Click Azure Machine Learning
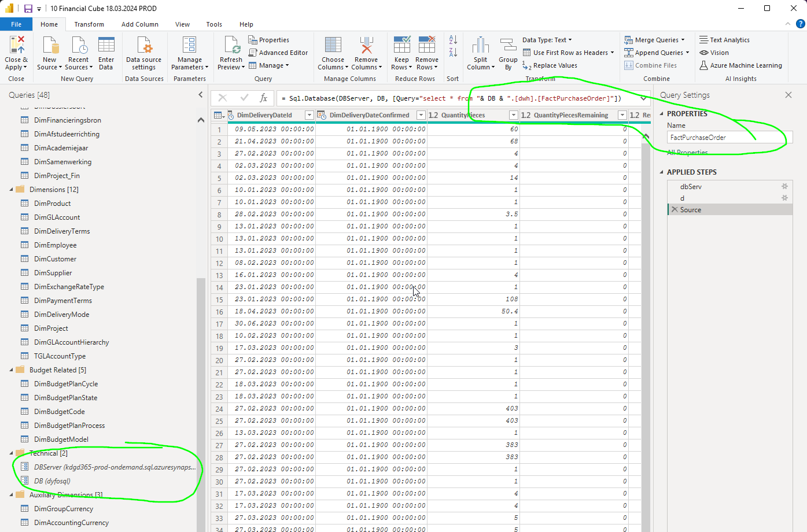 pyautogui.click(x=740, y=65)
